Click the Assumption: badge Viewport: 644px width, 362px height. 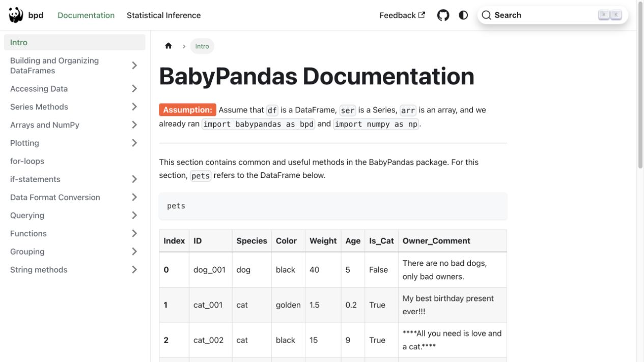pos(187,110)
